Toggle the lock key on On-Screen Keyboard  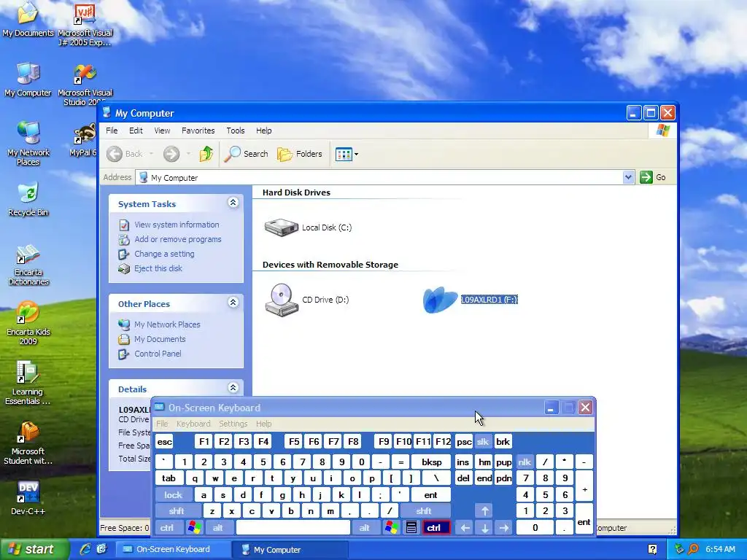pos(174,495)
